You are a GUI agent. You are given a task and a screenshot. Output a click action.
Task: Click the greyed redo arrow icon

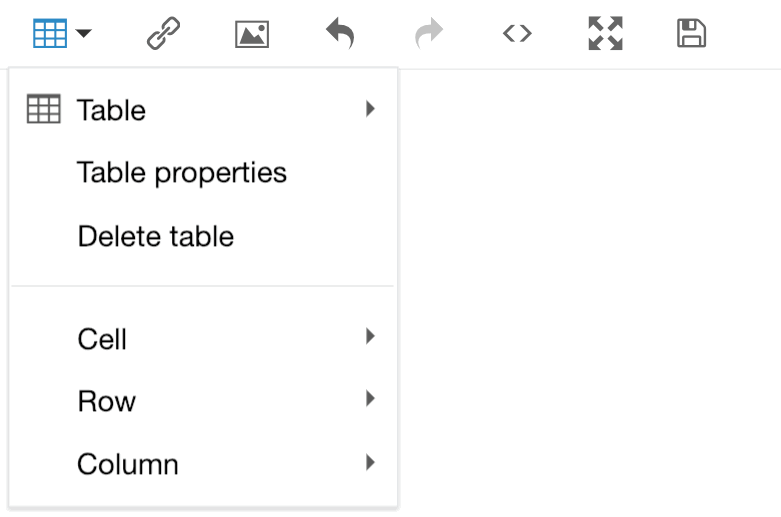429,33
